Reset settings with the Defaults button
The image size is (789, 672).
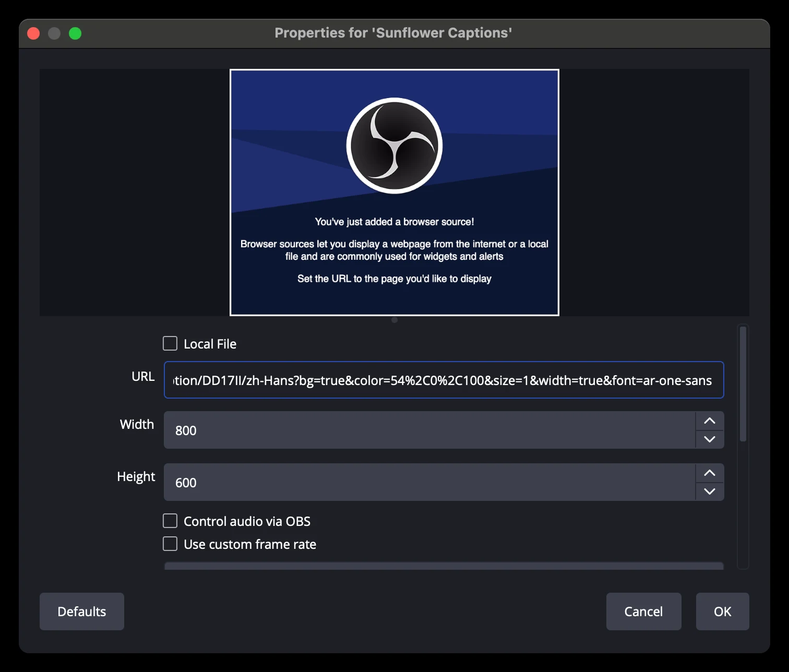[82, 611]
